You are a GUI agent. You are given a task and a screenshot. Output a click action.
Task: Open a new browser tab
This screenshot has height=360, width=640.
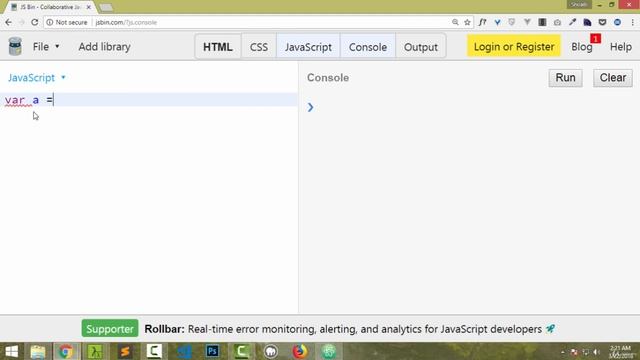[106, 7]
